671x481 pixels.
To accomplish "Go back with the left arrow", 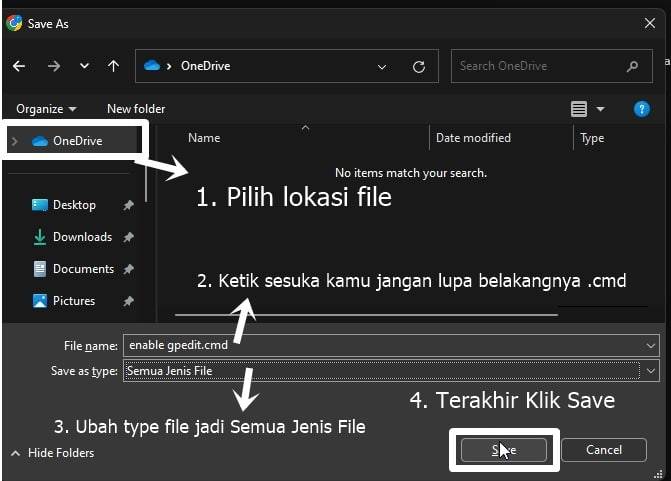I will pyautogui.click(x=19, y=66).
